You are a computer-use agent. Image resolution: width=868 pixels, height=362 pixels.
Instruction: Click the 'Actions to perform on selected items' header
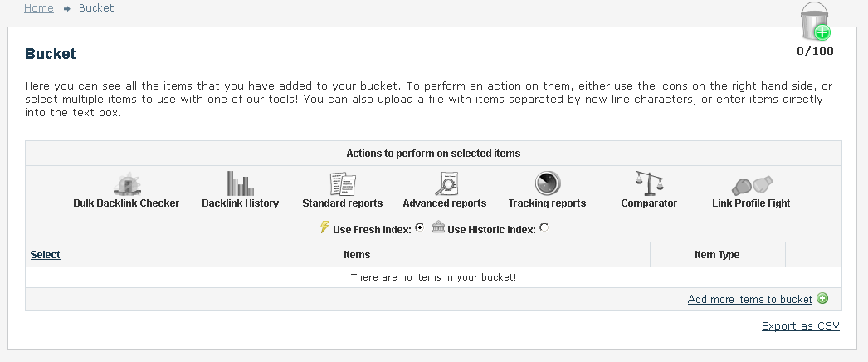pos(433,154)
